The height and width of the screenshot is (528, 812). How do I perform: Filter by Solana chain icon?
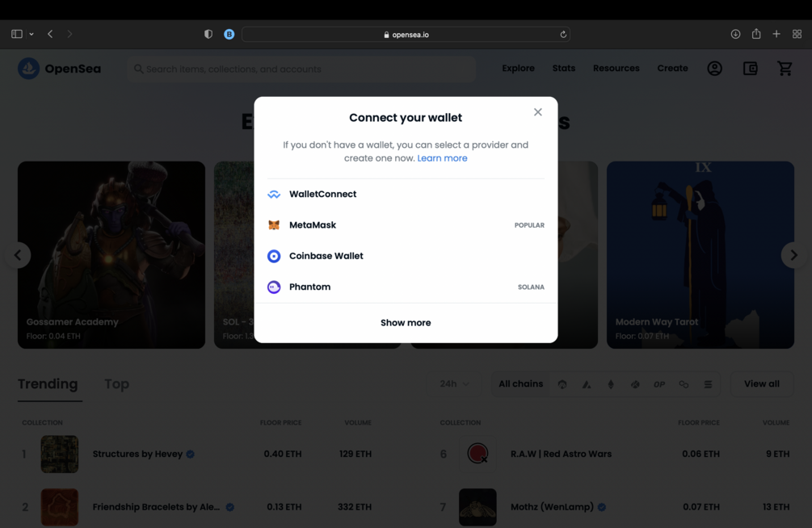708,384
